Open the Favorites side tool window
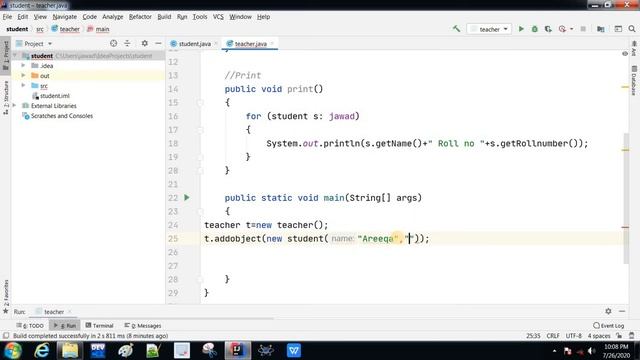 6,296
